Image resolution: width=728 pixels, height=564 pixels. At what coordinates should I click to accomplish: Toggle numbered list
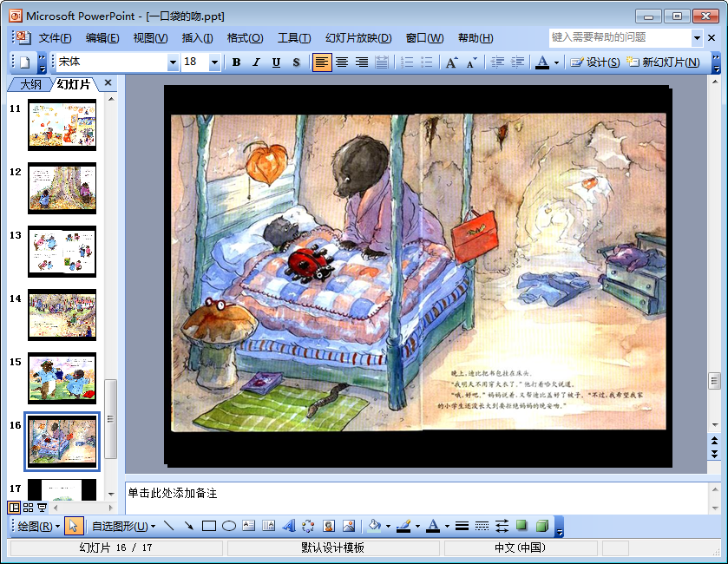pyautogui.click(x=407, y=62)
